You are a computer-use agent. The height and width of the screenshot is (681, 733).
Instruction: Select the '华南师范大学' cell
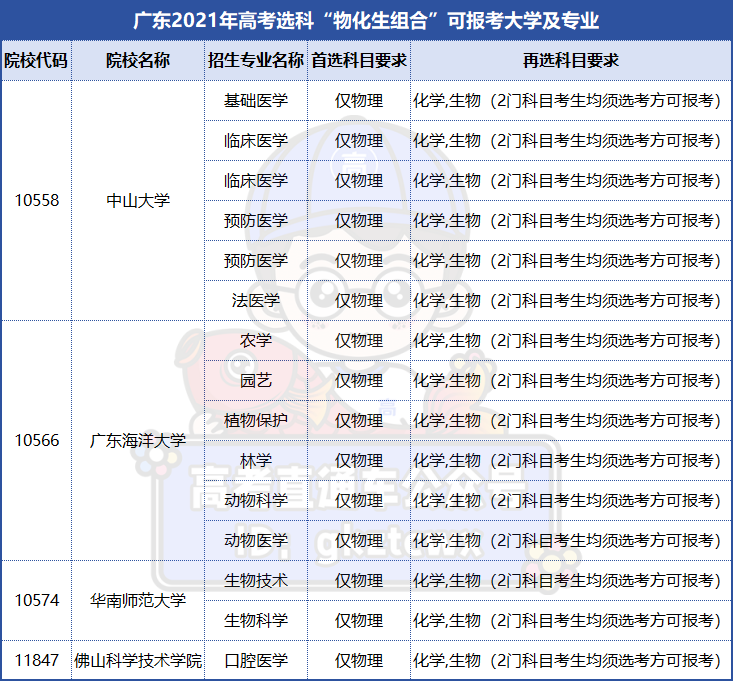click(138, 600)
